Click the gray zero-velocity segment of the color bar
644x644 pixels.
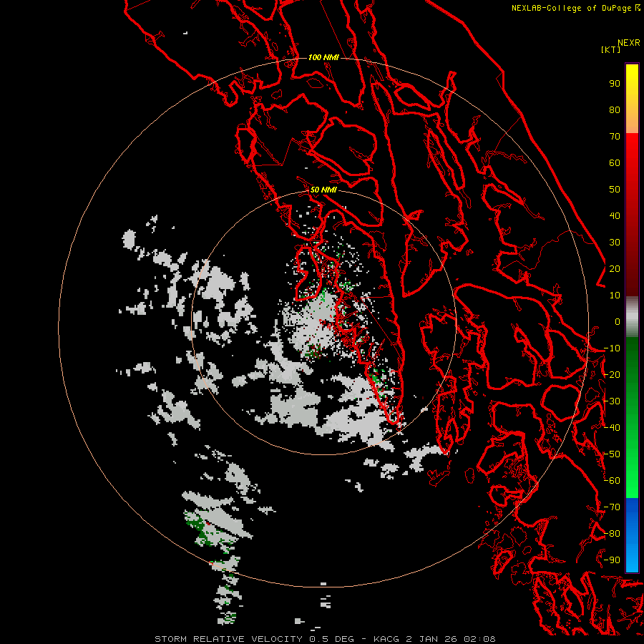pyautogui.click(x=632, y=317)
